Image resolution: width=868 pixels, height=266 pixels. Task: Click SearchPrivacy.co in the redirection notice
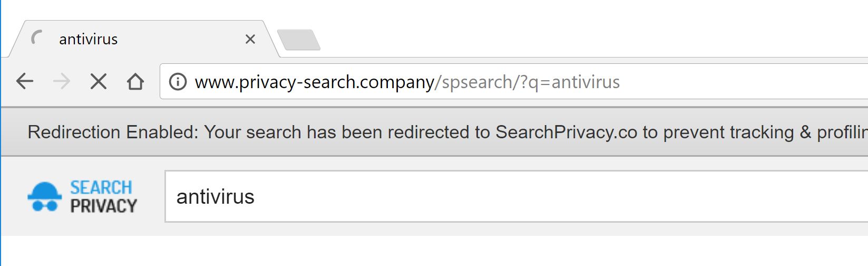[x=566, y=132]
